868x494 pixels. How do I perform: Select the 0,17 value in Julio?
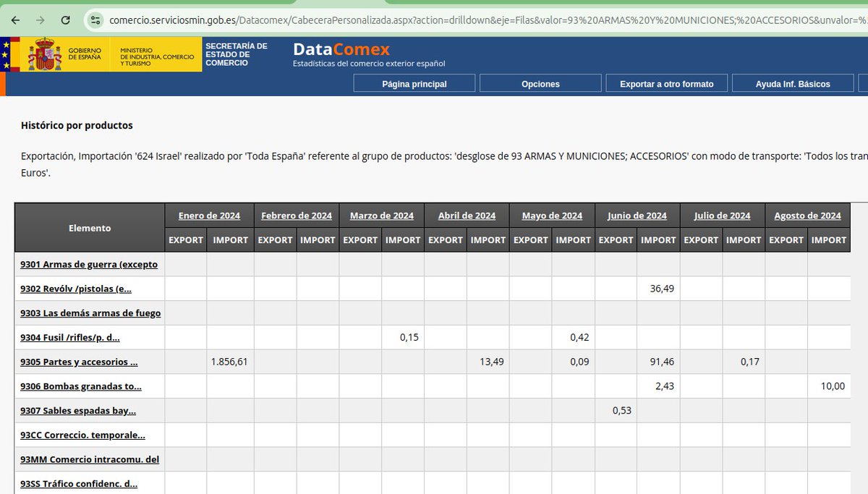point(744,362)
